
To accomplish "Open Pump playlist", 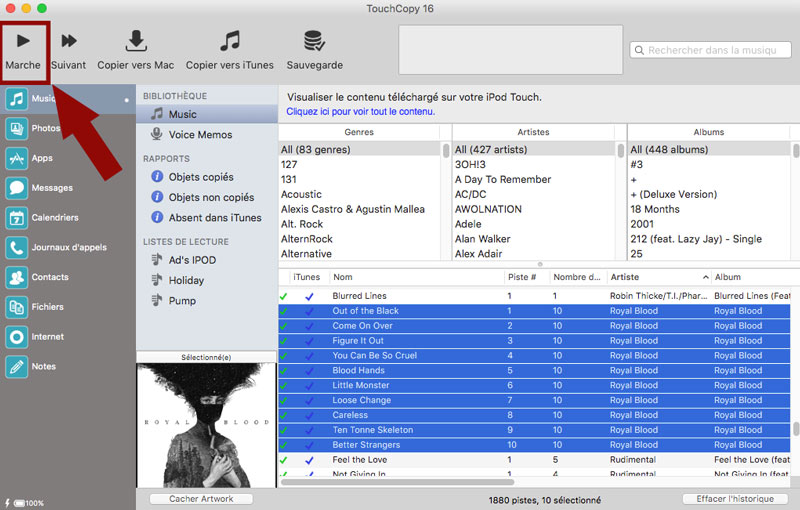I will 207,301.
